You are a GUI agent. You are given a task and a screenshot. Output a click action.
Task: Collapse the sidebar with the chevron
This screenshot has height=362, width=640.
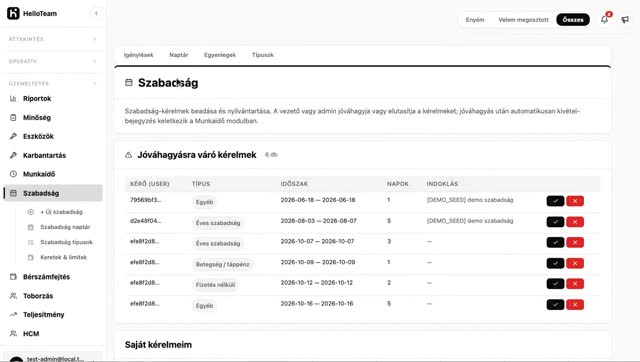point(96,13)
